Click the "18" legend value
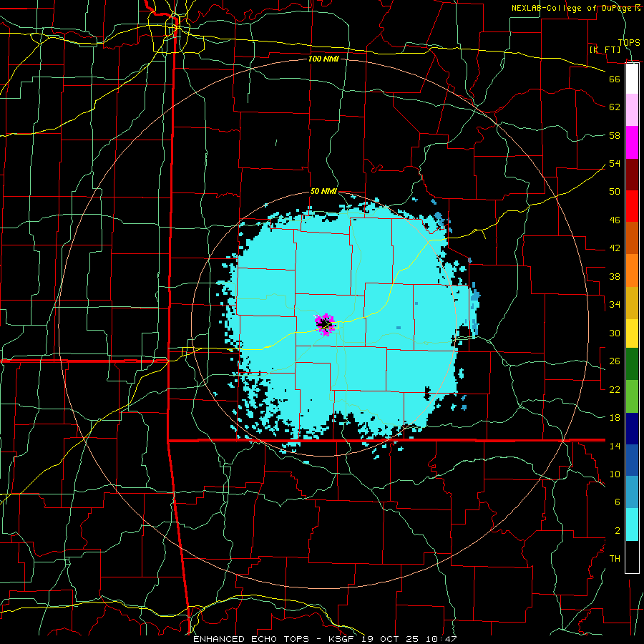Viewport: 644px width, 644px height. 615,418
